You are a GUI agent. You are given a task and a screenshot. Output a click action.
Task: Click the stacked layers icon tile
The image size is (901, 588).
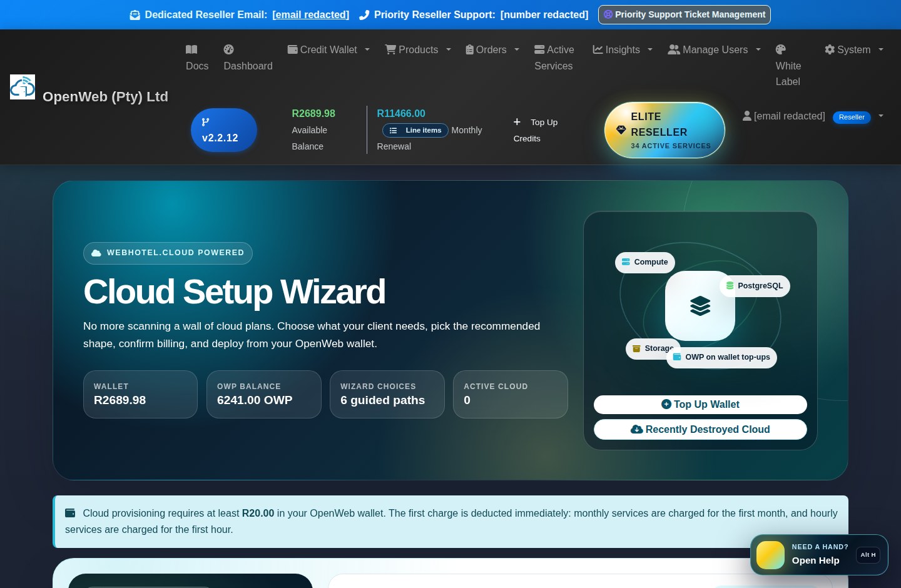click(x=700, y=306)
